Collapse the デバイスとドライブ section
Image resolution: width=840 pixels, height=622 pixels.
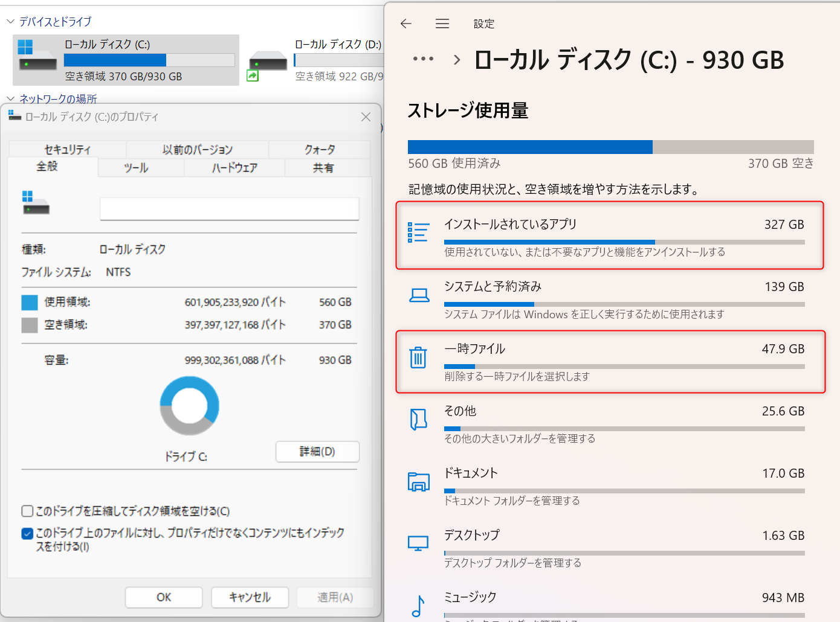coord(10,22)
